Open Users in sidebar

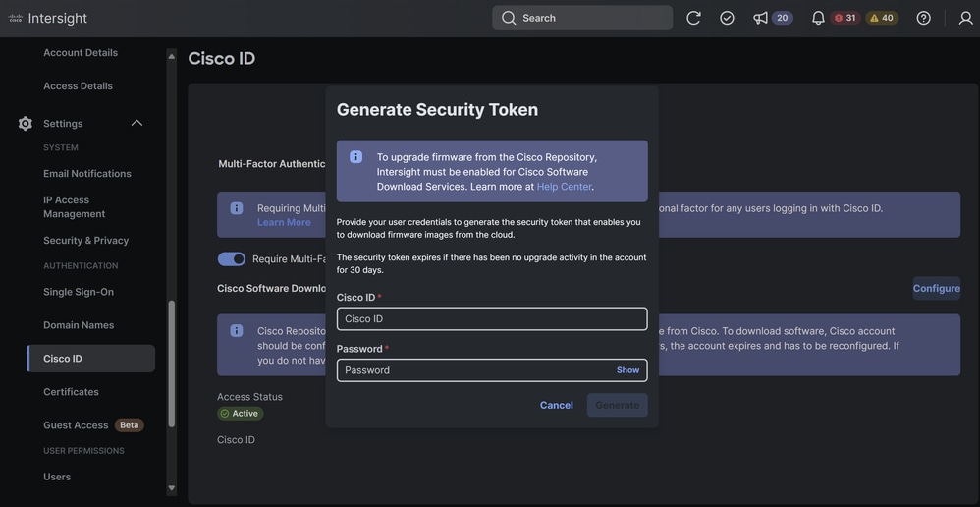click(57, 477)
